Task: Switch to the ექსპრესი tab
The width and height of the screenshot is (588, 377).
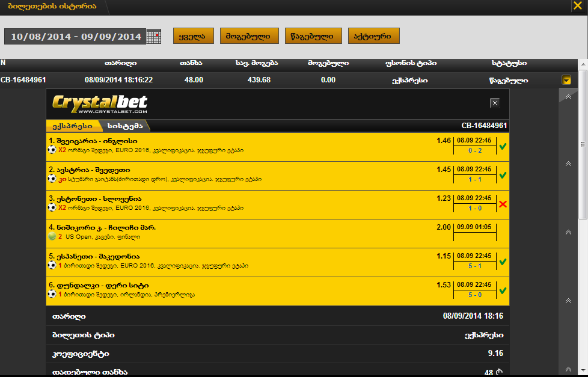Action: click(73, 126)
